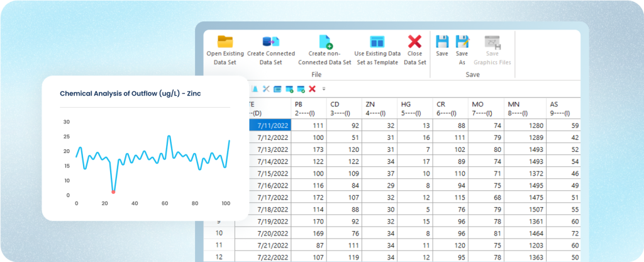Open Save As with the pencil floppy icon
The image size is (644, 262).
pyautogui.click(x=462, y=42)
